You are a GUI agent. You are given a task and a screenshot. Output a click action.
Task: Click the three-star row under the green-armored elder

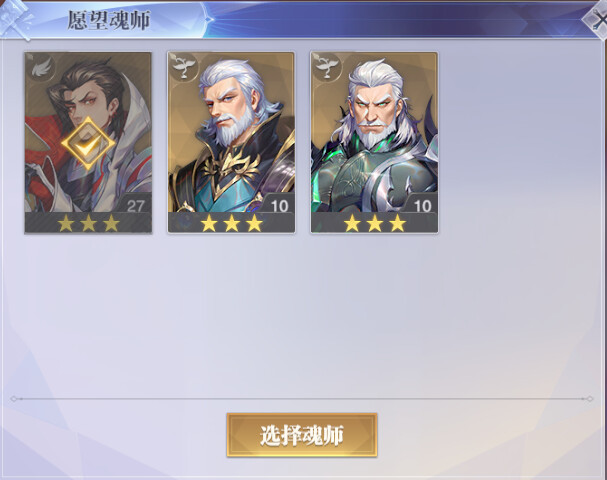[x=375, y=223]
